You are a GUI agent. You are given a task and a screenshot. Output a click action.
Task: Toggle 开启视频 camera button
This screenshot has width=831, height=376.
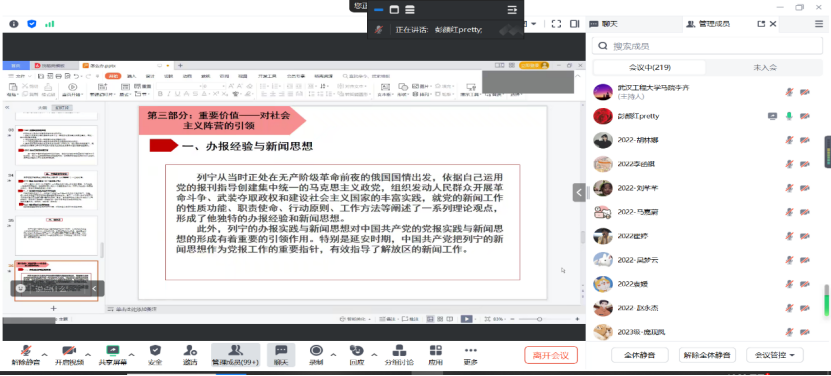click(69, 351)
